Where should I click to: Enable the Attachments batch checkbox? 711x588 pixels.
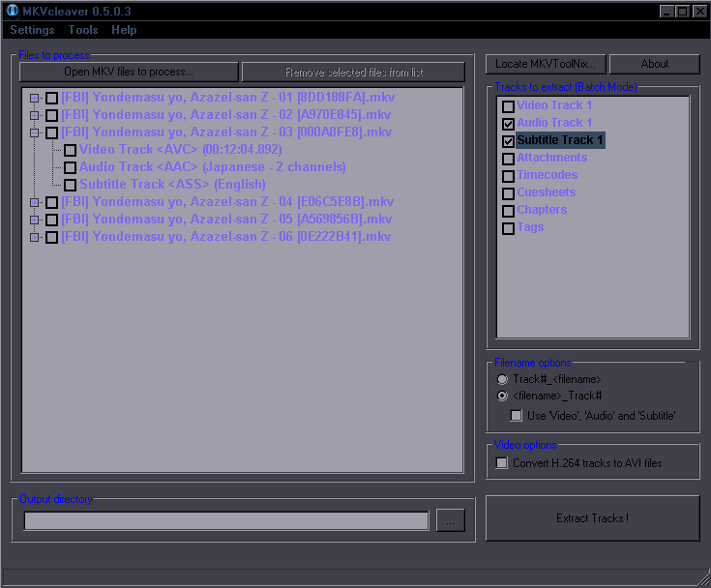tap(508, 159)
